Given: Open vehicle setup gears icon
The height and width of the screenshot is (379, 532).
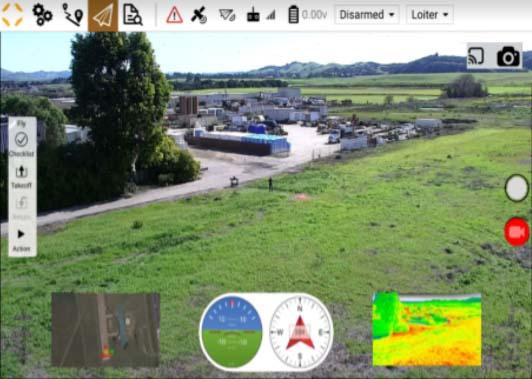Looking at the screenshot, I should (x=42, y=15).
